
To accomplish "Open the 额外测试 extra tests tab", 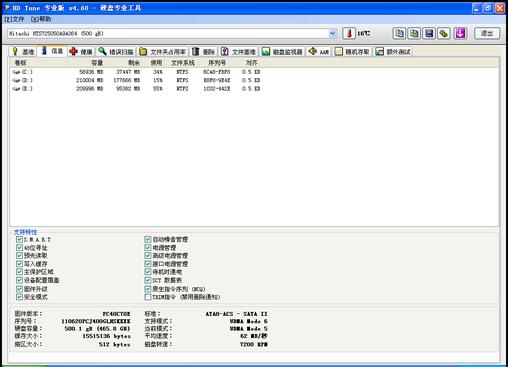I will 393,52.
